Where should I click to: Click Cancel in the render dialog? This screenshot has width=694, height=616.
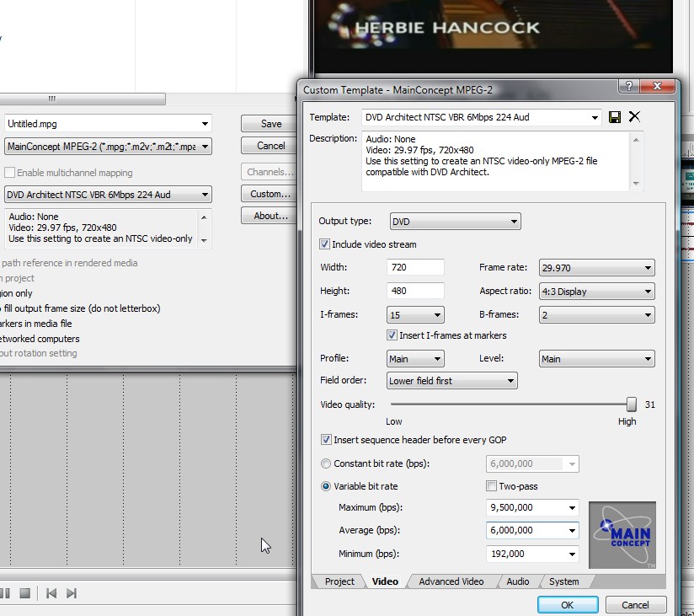click(269, 146)
